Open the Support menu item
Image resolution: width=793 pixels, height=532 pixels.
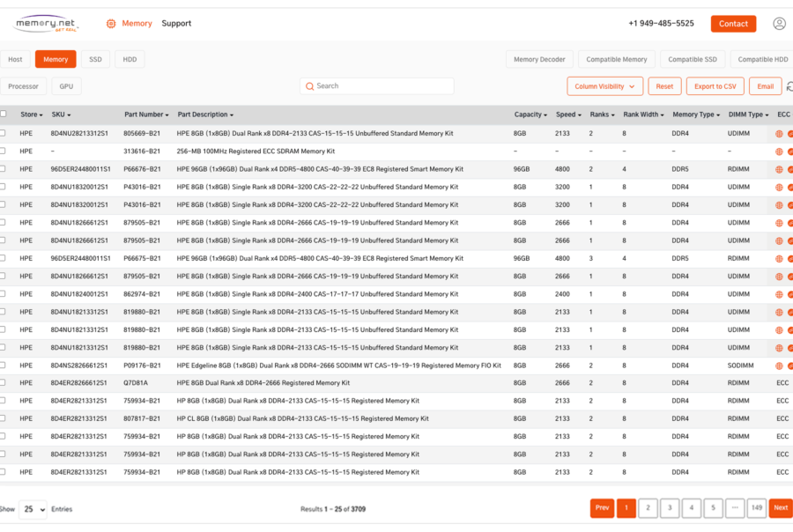click(x=176, y=24)
